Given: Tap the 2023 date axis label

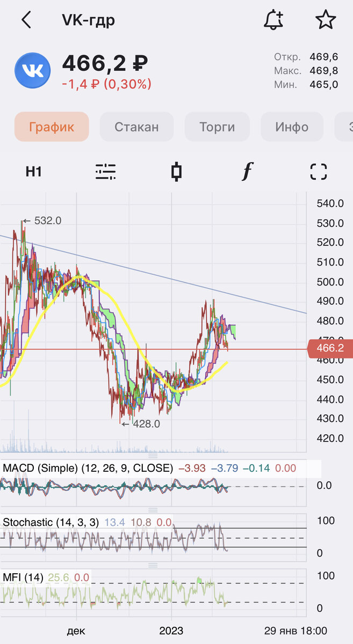Looking at the screenshot, I should (171, 630).
